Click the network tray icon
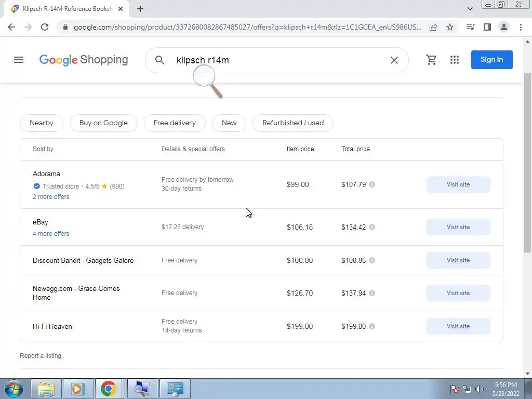The width and height of the screenshot is (532, 399). (x=467, y=389)
